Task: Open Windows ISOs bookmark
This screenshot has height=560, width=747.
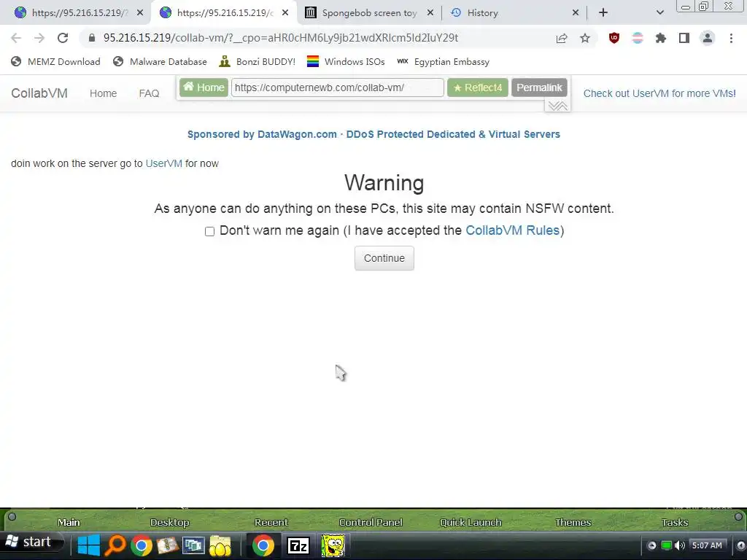Action: tap(346, 62)
